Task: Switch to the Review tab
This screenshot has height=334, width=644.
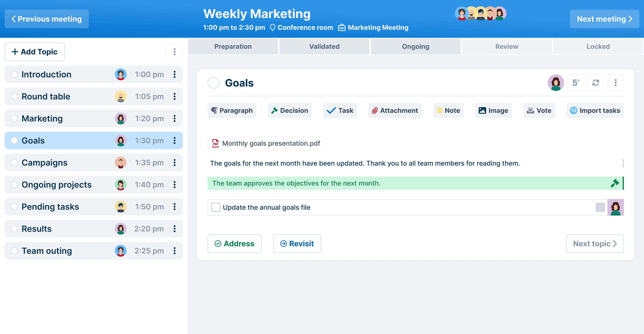Action: pyautogui.click(x=506, y=46)
